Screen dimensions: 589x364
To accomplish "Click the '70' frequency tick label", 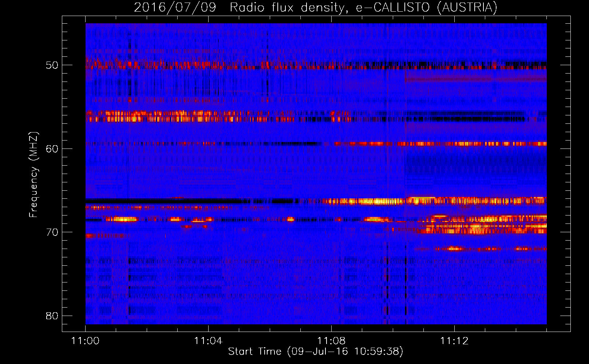I will (52, 232).
